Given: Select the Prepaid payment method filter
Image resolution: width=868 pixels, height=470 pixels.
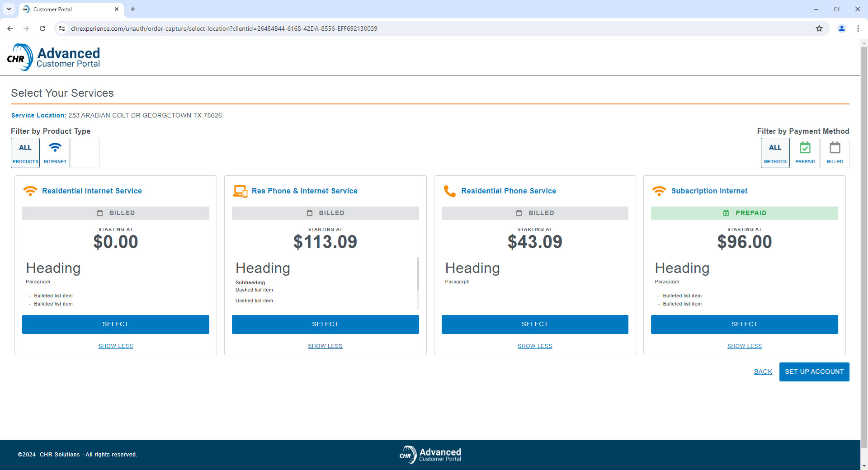Looking at the screenshot, I should [805, 153].
